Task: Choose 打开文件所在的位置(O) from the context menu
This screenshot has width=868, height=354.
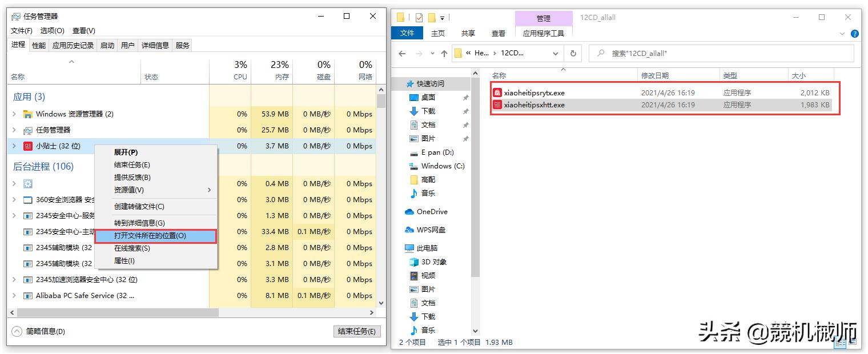Action: (x=155, y=236)
